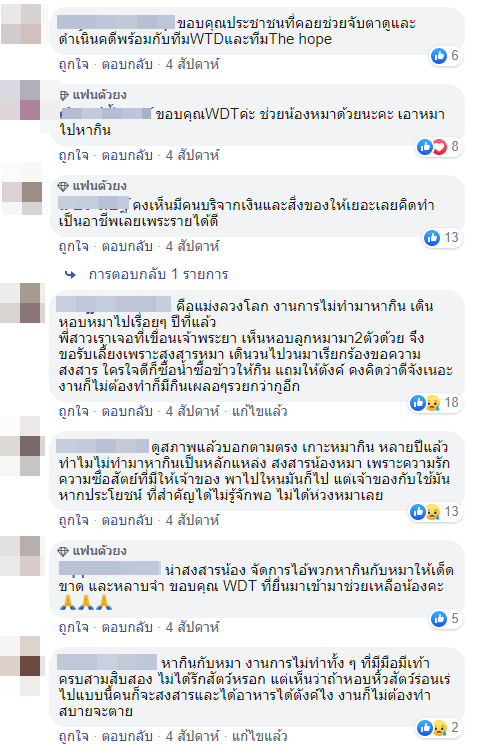The height and width of the screenshot is (754, 497).
Task: Open like and sad reactions showing 2
Action: click(439, 728)
